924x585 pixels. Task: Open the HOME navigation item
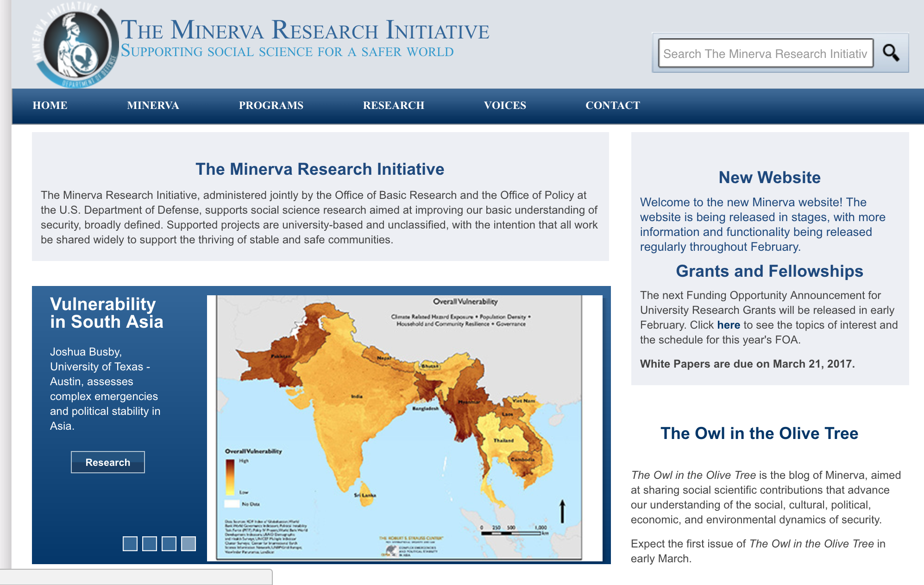(x=50, y=105)
